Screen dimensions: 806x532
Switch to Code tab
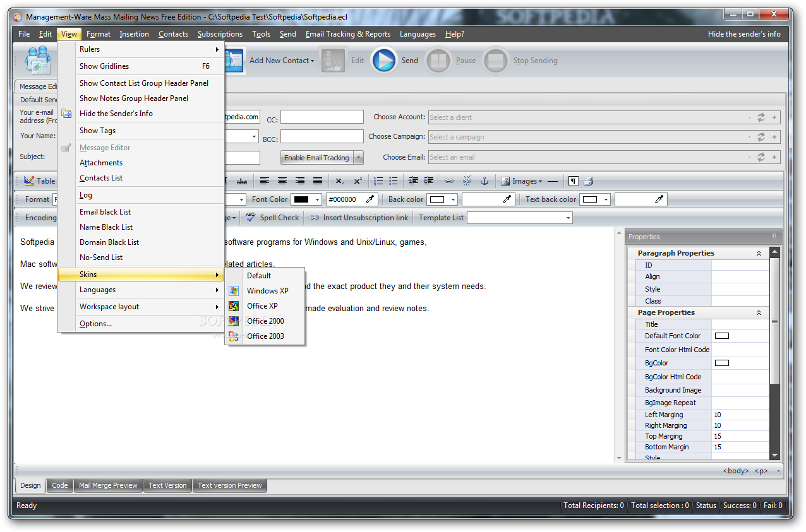click(x=60, y=485)
